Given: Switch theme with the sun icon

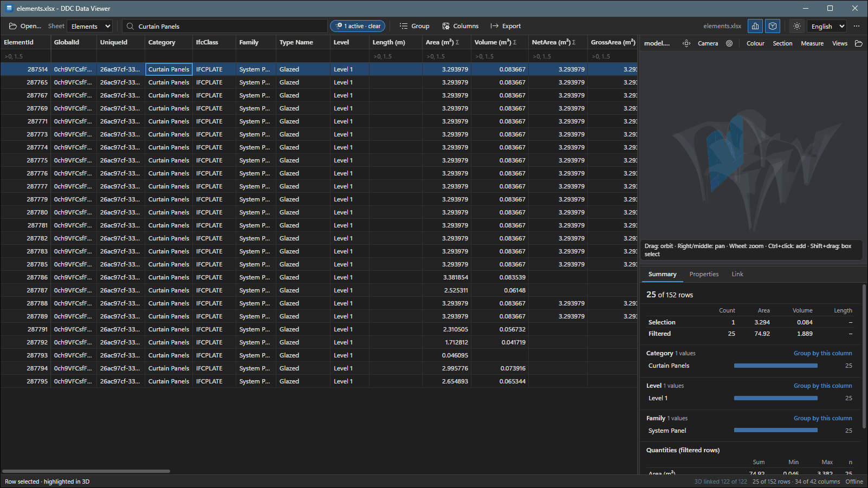Looking at the screenshot, I should [796, 26].
